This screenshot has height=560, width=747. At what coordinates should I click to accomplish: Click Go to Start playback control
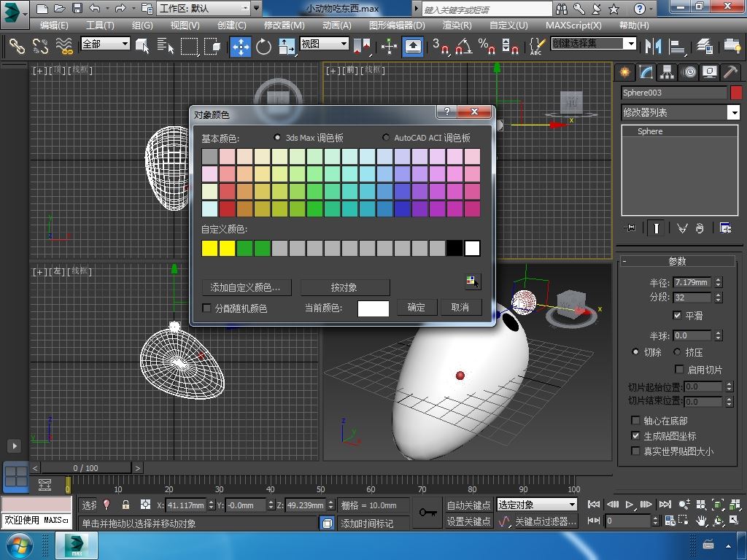[594, 505]
